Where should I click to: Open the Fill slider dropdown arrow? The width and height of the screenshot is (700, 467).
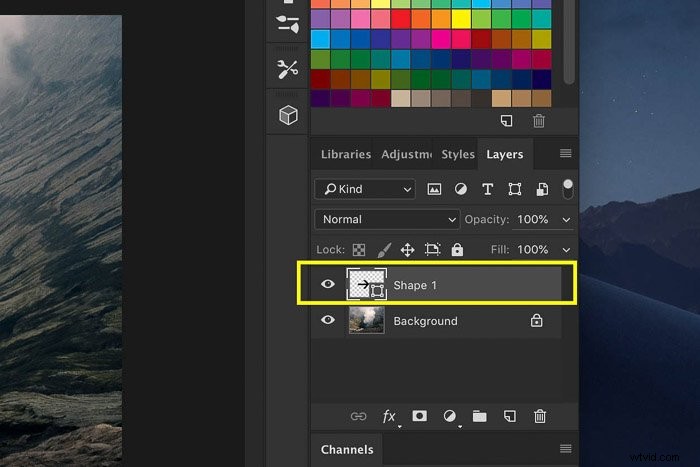click(x=566, y=250)
